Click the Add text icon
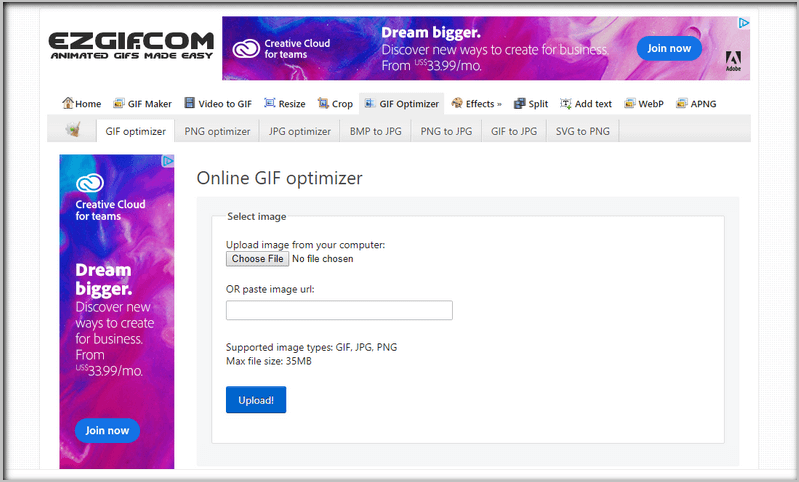This screenshot has height=482, width=799. 566,103
